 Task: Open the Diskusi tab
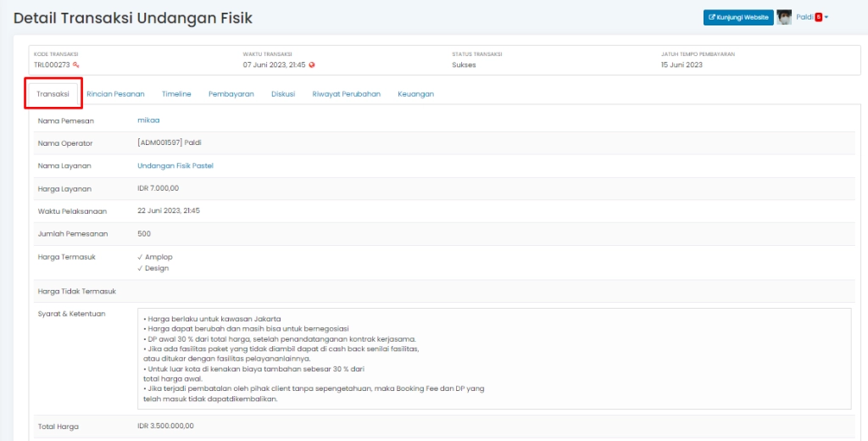tap(283, 94)
